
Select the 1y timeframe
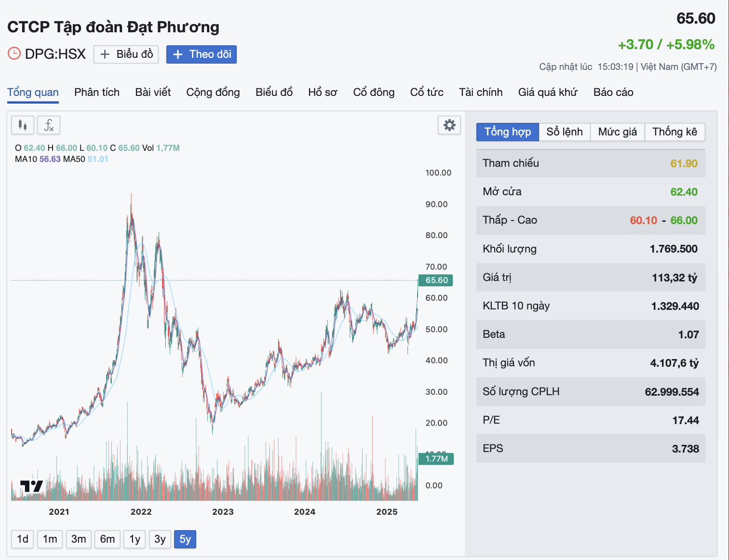click(x=135, y=539)
